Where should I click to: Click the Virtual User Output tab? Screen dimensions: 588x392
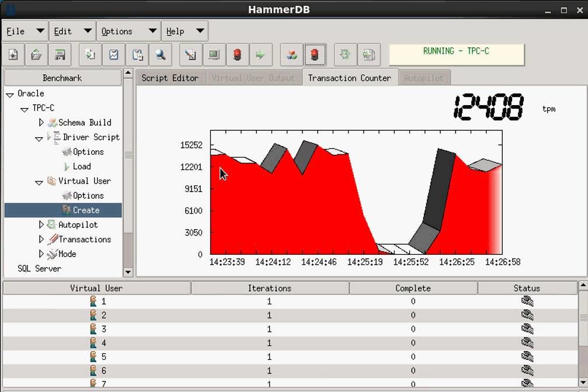(253, 78)
